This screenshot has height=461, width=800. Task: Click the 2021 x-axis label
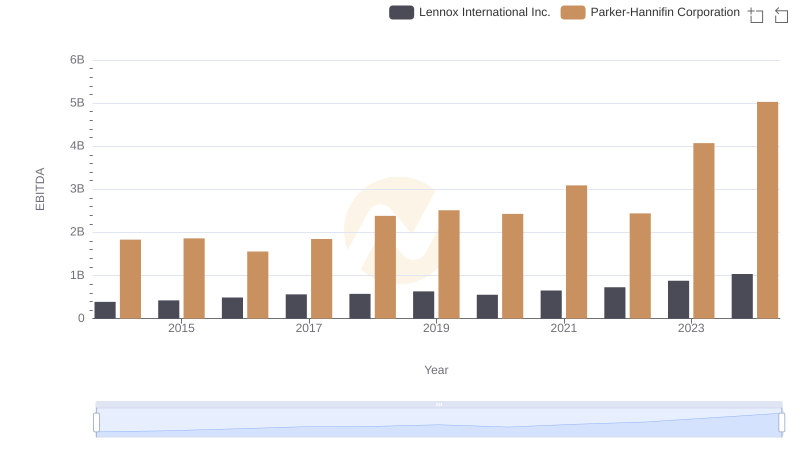coord(564,328)
